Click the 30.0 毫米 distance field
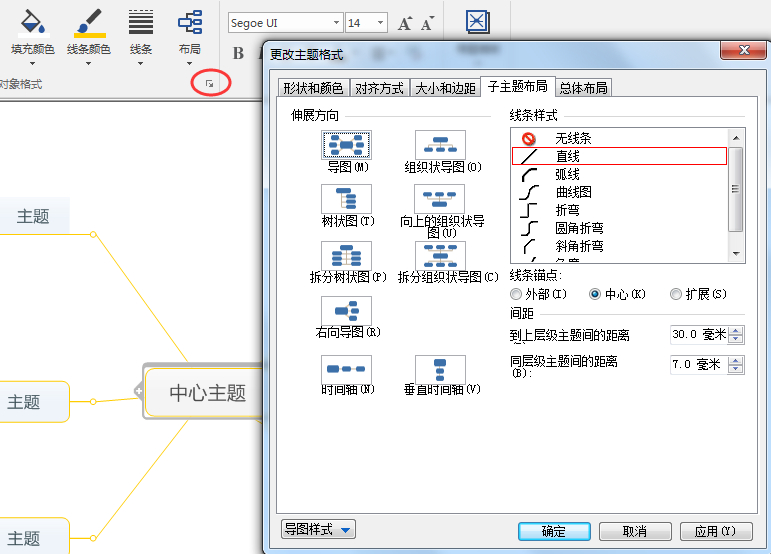 pos(699,335)
